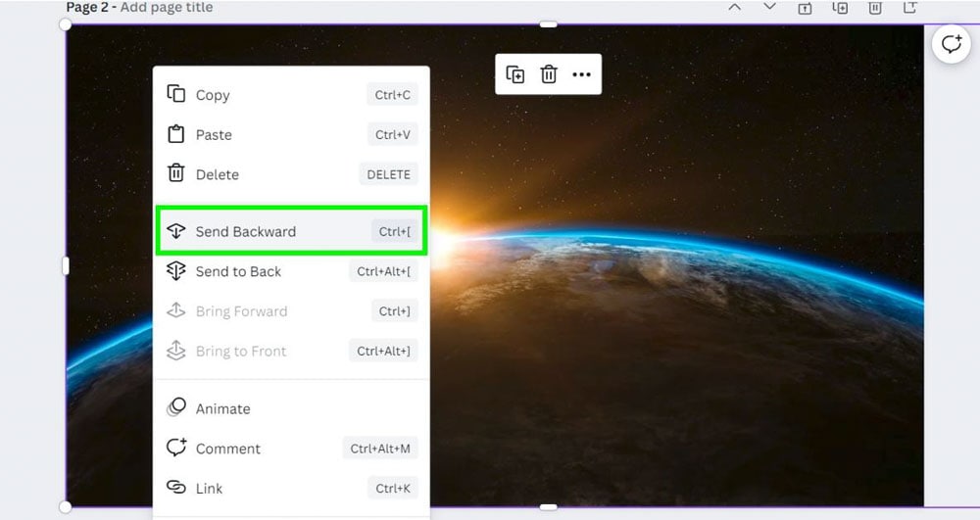Move page down with the down chevron
980x520 pixels.
point(770,8)
